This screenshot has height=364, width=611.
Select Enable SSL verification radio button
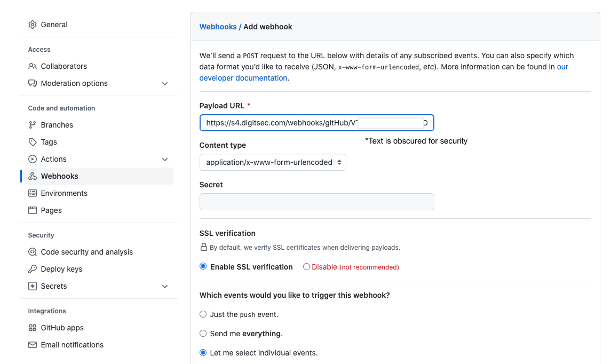click(203, 266)
